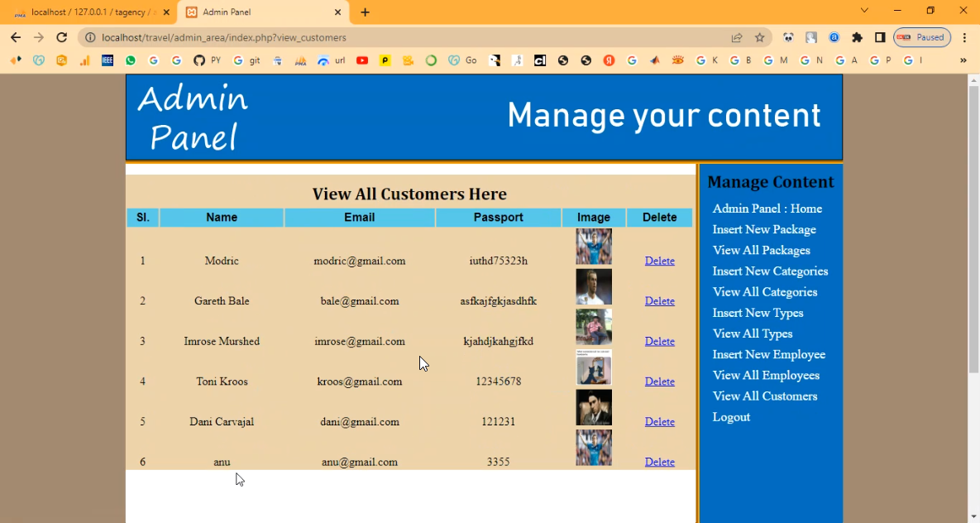Switch to the localhost phpMyAdmin tab
980x523 pixels.
89,12
